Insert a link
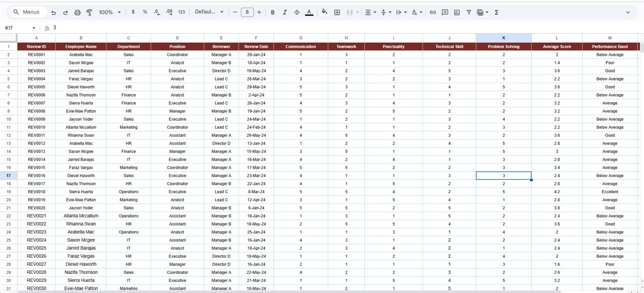The width and height of the screenshot is (644, 293). click(x=432, y=12)
